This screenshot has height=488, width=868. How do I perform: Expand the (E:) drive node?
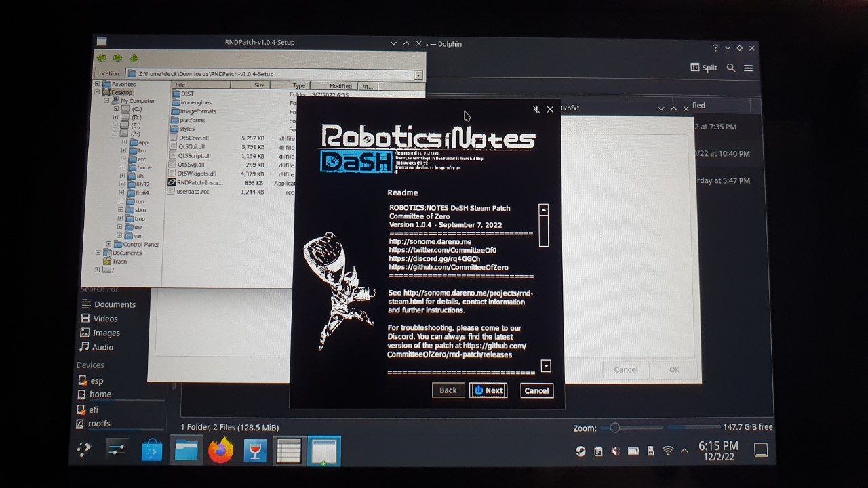click(115, 125)
